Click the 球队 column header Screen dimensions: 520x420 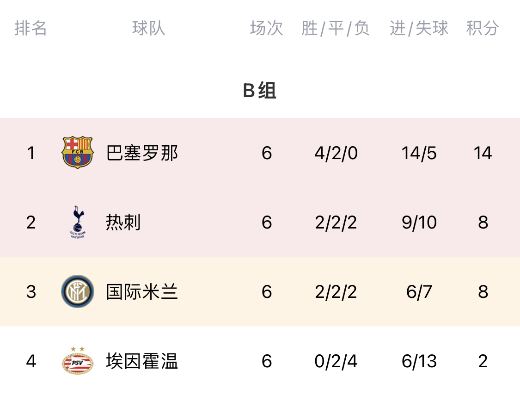coord(148,28)
